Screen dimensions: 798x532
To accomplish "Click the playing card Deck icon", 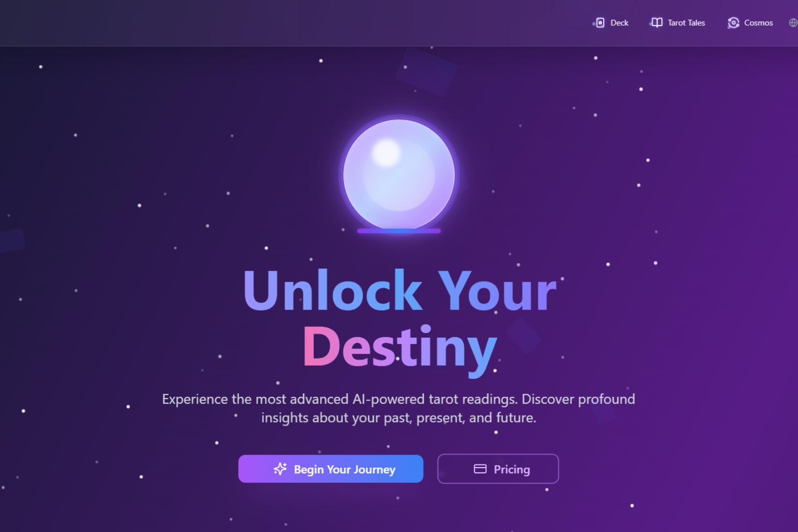I will [x=600, y=23].
